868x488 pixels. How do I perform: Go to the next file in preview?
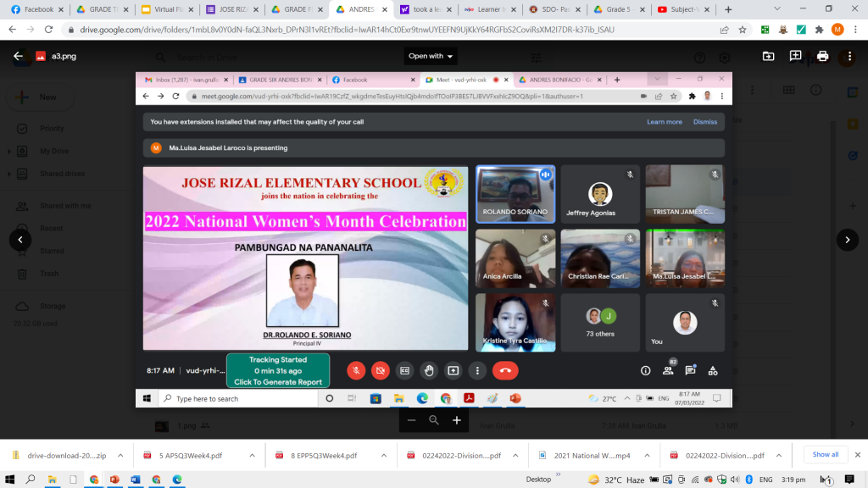(848, 240)
